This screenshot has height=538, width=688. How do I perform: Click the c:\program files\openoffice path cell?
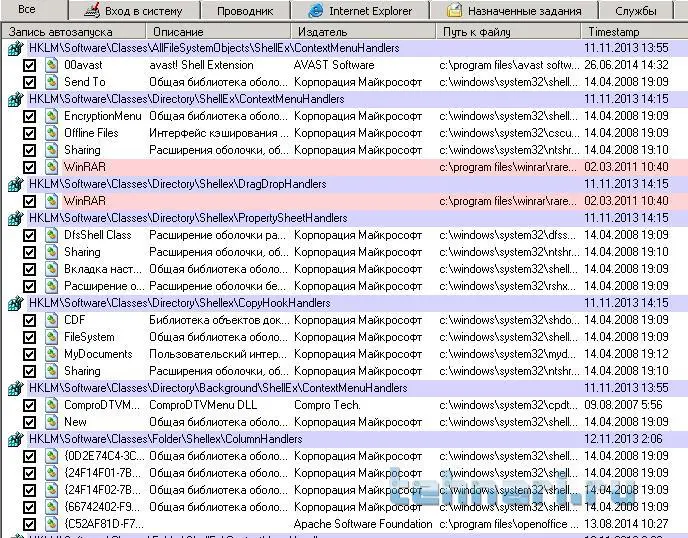(509, 524)
